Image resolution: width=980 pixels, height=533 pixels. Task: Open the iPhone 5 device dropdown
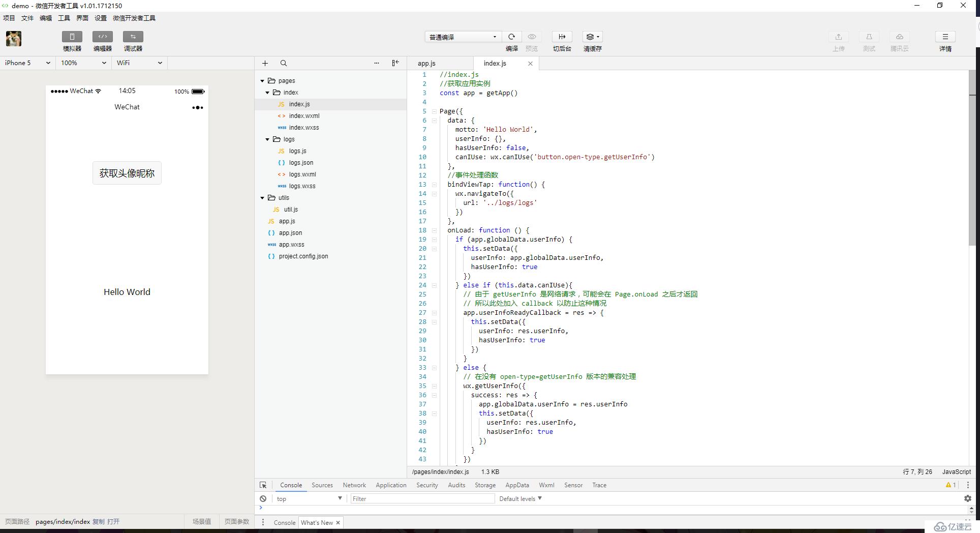[x=28, y=63]
